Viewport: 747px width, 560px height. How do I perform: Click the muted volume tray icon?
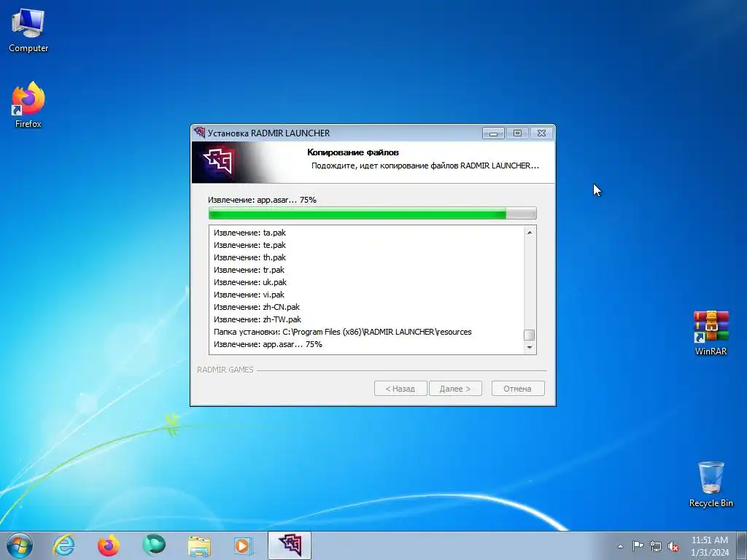click(673, 546)
